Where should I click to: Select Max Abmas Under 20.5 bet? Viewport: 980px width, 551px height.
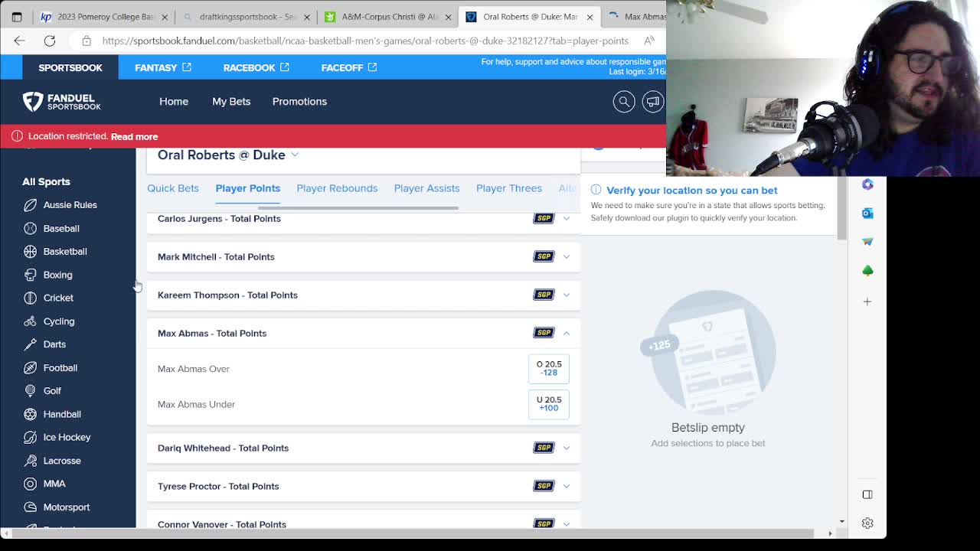[549, 404]
